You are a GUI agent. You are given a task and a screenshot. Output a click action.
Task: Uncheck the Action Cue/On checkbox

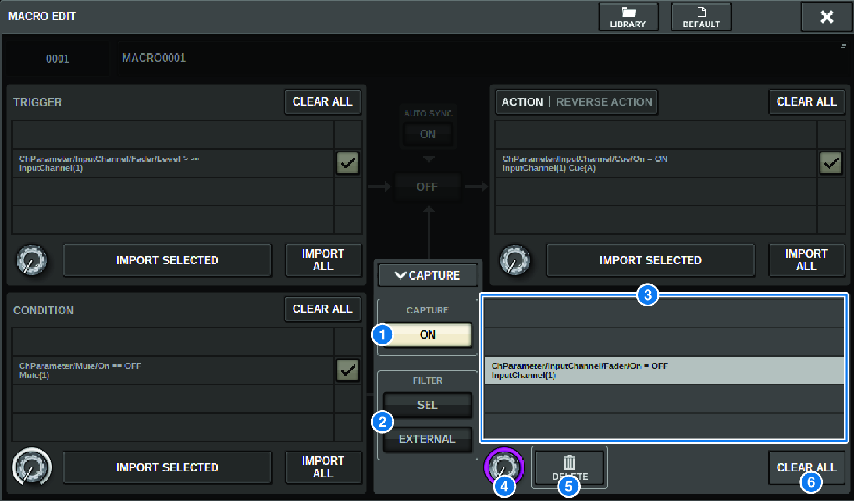coord(831,163)
